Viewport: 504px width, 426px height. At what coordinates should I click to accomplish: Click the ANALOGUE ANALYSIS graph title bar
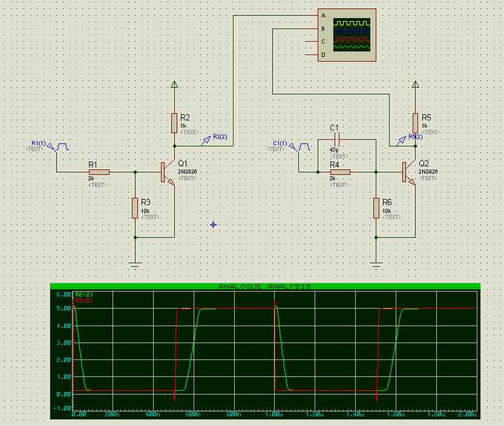click(265, 286)
